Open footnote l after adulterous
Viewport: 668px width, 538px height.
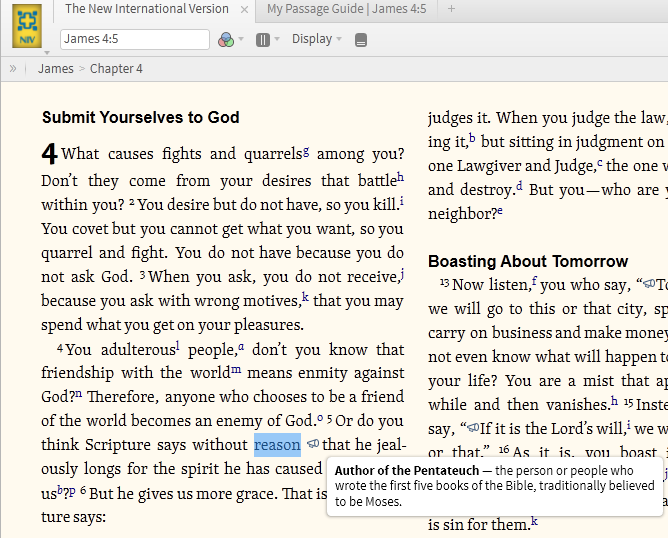[178, 346]
